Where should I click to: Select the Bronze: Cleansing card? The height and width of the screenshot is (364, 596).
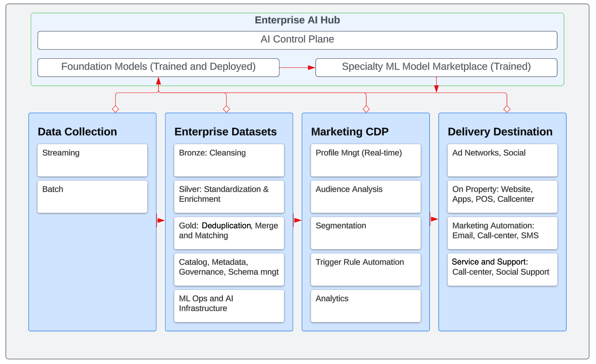(229, 160)
